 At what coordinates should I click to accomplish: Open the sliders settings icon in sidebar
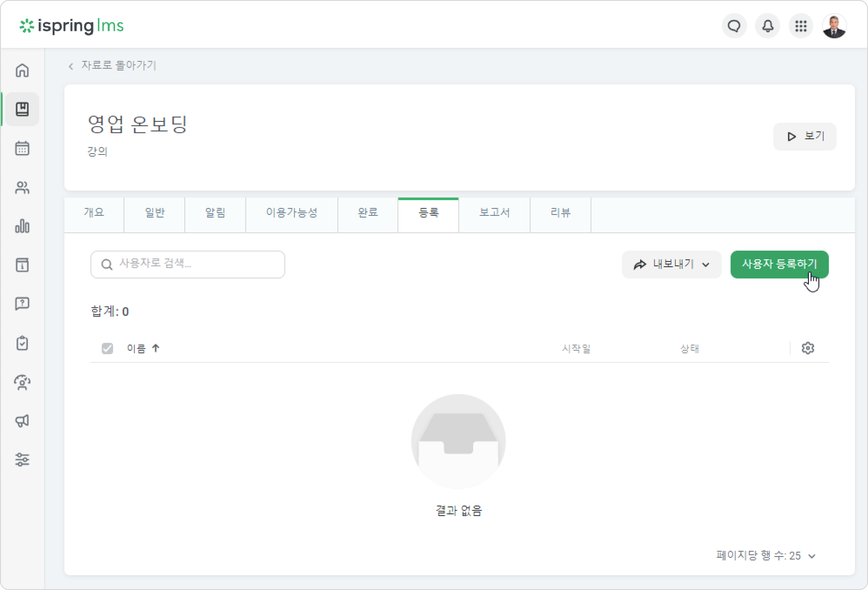coord(22,460)
